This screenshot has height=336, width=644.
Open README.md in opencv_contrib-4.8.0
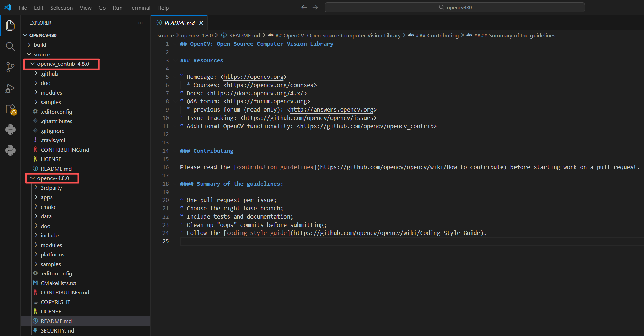pyautogui.click(x=86, y=169)
